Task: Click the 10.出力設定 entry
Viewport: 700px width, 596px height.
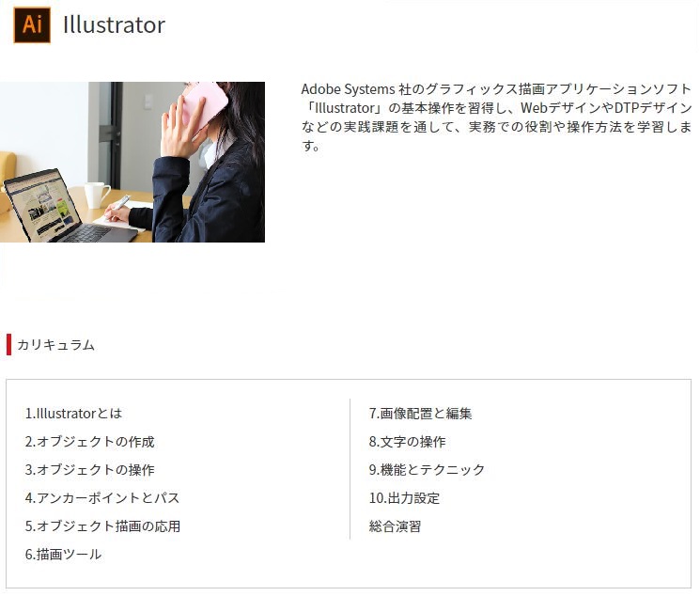Action: [404, 498]
